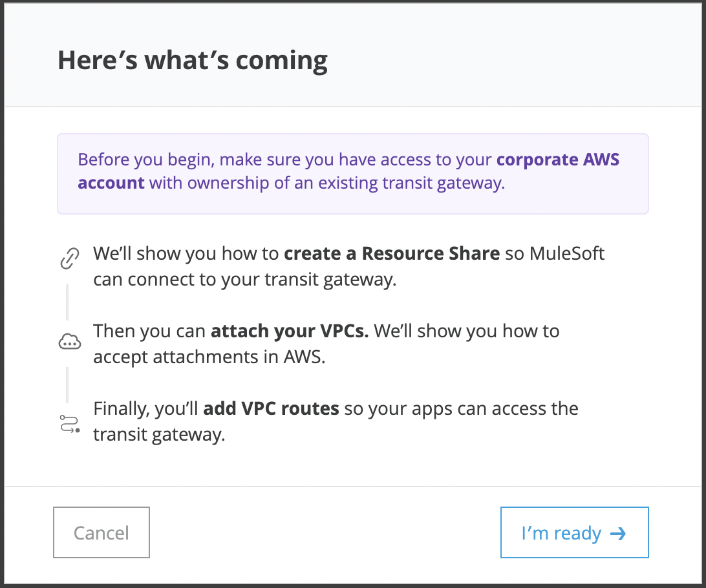This screenshot has width=706, height=588.
Task: Click the arrow icon in I'm ready button
Action: pos(618,533)
